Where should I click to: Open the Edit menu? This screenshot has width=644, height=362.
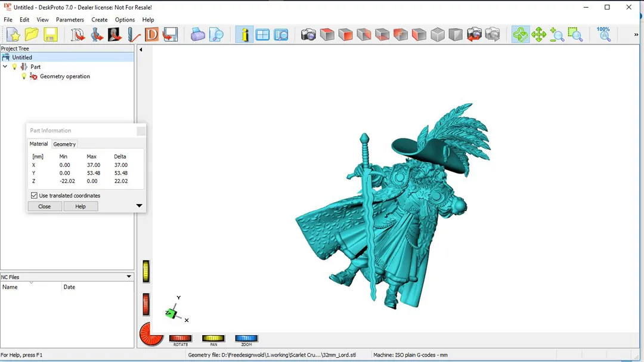coord(24,20)
